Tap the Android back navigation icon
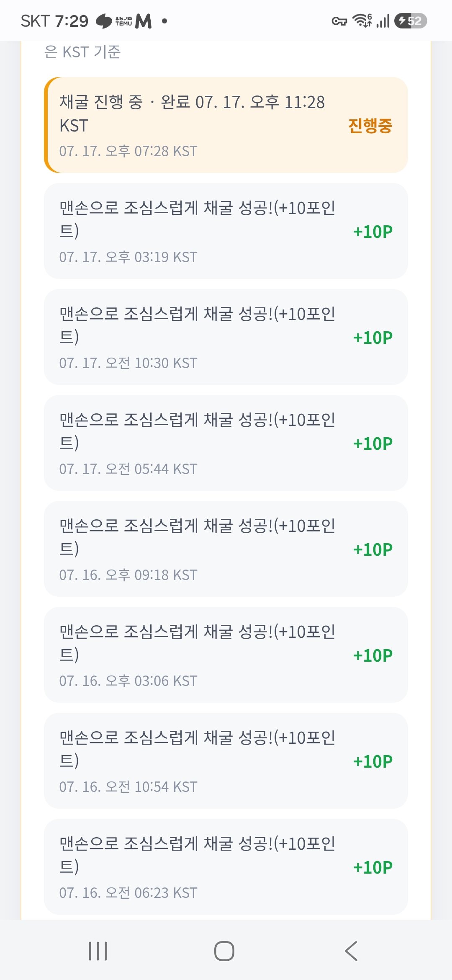 (351, 951)
